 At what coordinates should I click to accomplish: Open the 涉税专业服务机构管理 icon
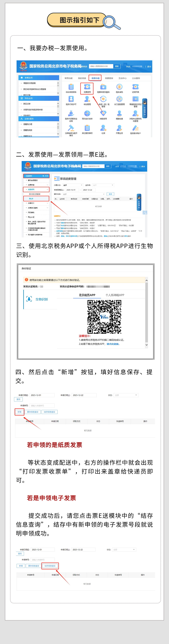[x=135, y=113]
